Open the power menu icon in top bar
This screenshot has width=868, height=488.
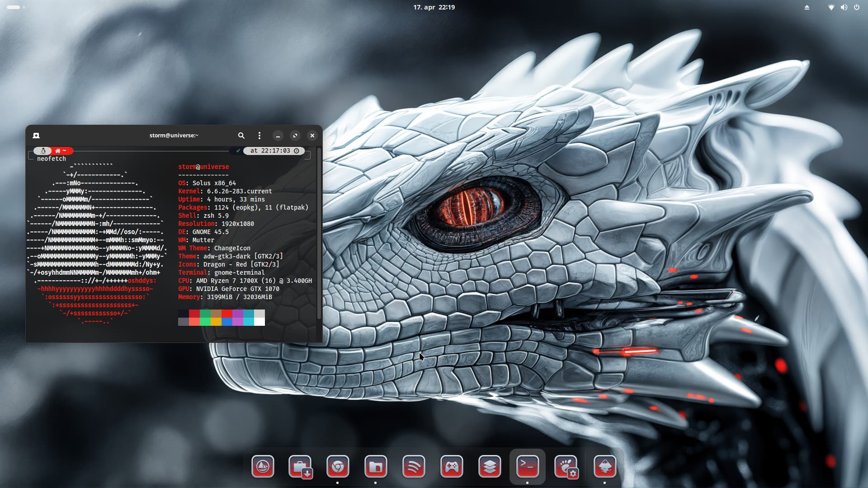pyautogui.click(x=857, y=7)
